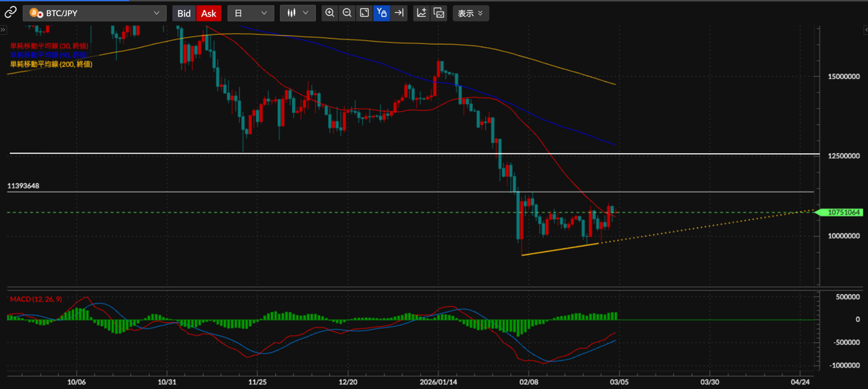Open the candlestick chart type dropdown
Image resolution: width=868 pixels, height=389 pixels.
[297, 13]
